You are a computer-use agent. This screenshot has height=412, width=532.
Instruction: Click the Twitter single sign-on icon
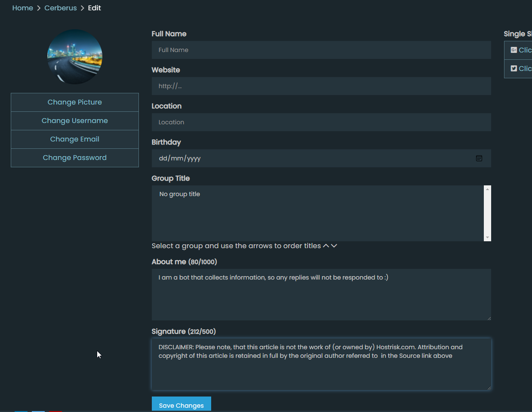point(514,68)
